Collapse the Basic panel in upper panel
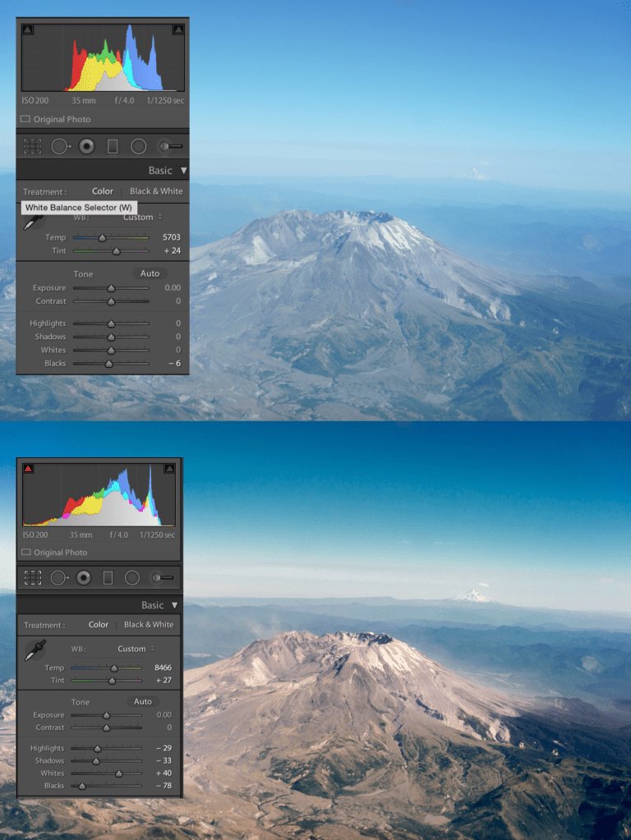 [183, 171]
